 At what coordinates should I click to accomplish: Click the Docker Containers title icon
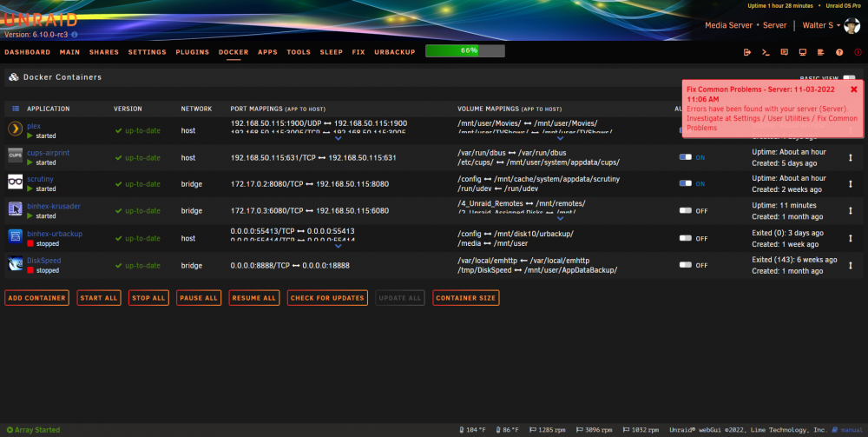[14, 77]
